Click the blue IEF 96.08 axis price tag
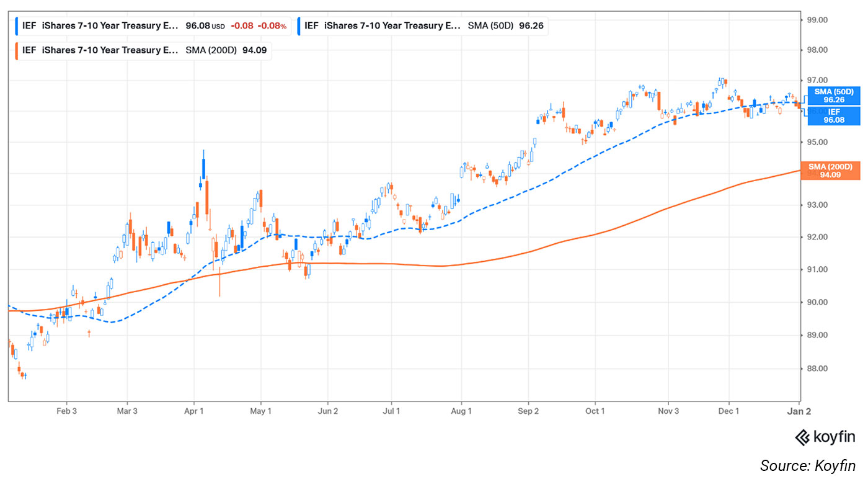 [833, 116]
